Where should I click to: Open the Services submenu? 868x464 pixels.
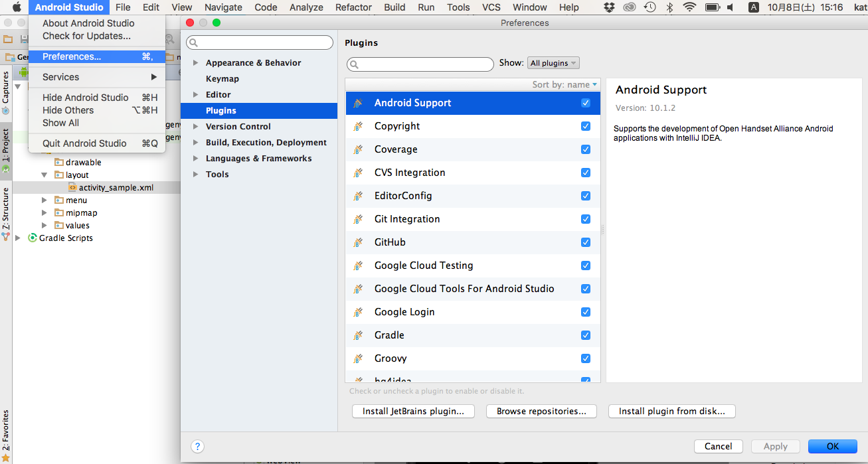[97, 77]
